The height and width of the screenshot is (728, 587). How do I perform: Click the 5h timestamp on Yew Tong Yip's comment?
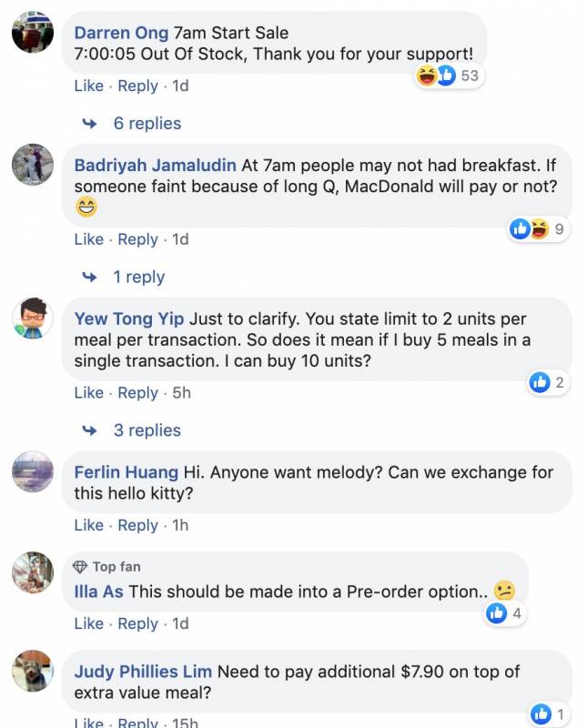click(x=181, y=393)
